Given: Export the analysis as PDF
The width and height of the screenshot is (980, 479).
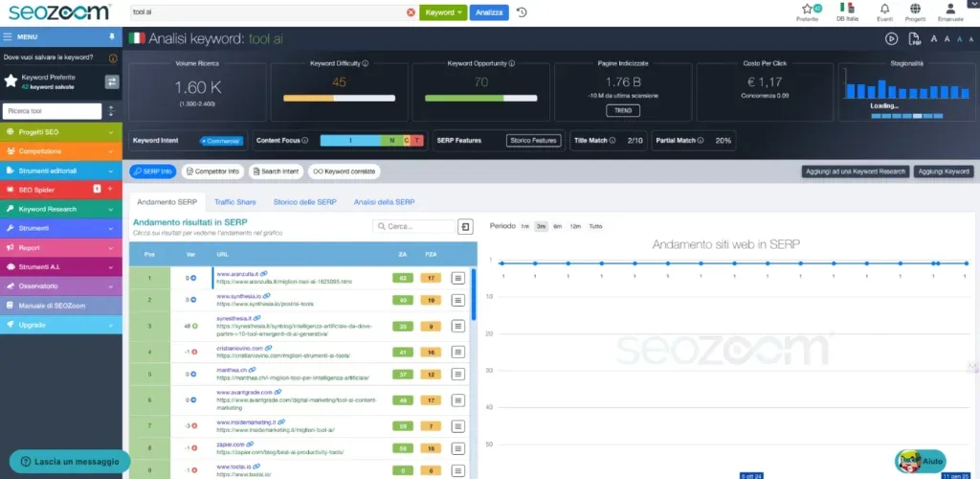Looking at the screenshot, I should (914, 38).
